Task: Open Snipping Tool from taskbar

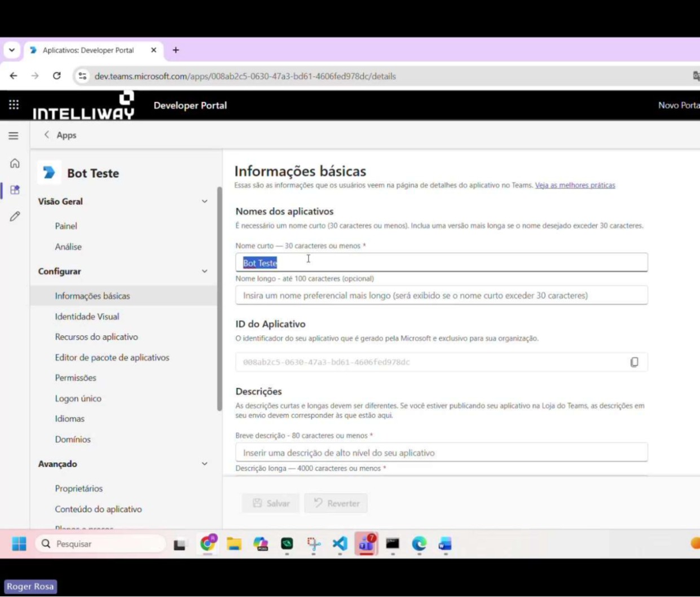Action: pos(314,543)
